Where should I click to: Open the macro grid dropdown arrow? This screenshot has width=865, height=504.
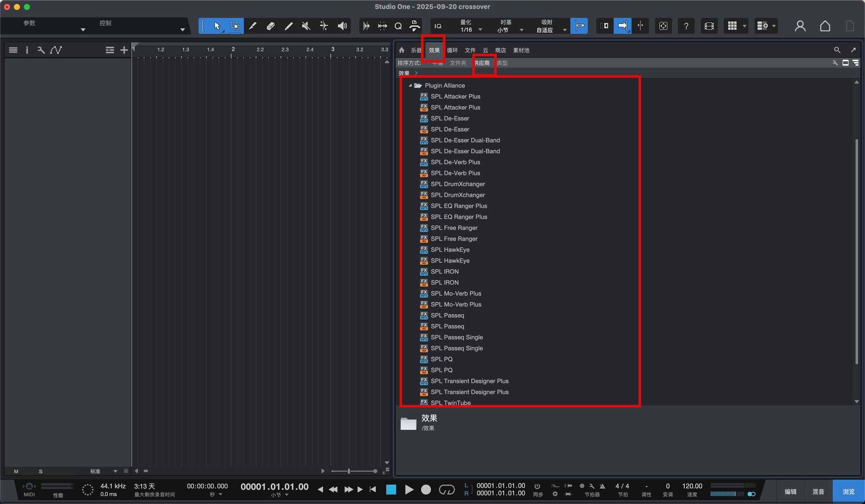pyautogui.click(x=744, y=26)
